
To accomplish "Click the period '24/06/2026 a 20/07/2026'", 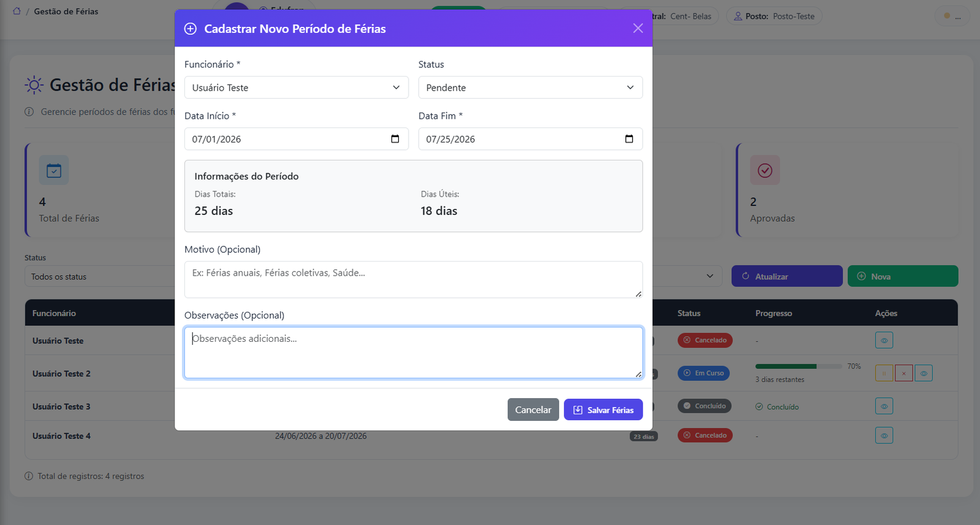I will pos(321,436).
